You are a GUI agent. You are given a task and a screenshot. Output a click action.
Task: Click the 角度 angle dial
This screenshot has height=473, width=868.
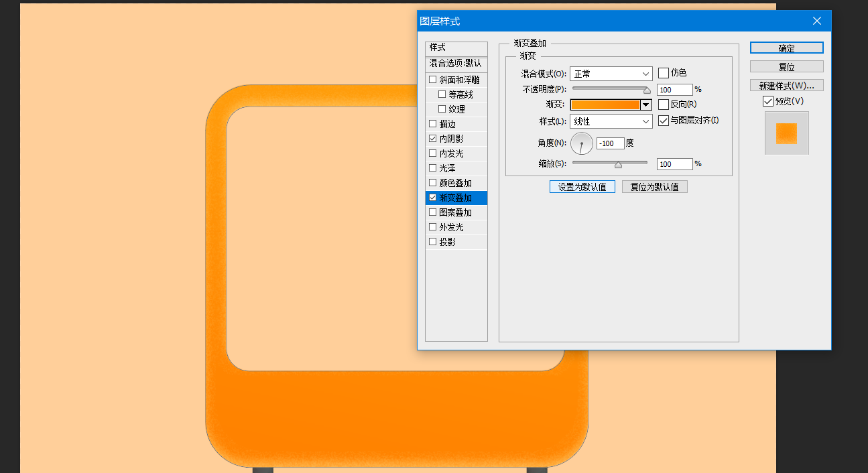click(x=582, y=143)
